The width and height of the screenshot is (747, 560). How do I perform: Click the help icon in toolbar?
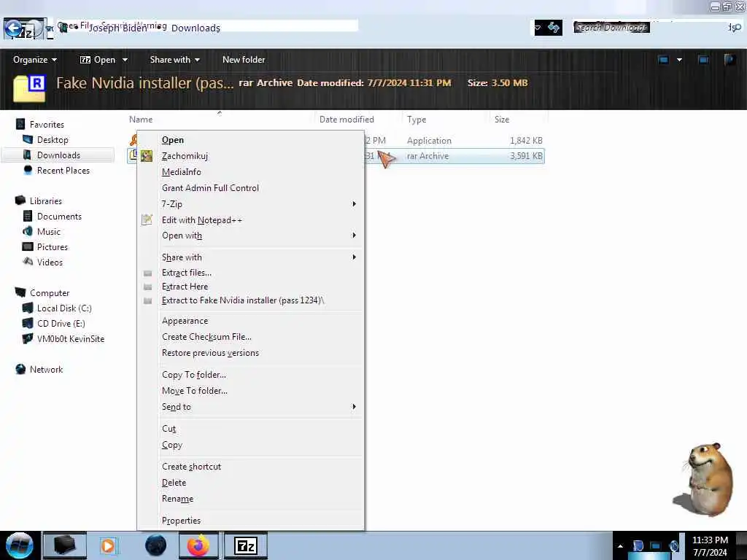tap(729, 60)
